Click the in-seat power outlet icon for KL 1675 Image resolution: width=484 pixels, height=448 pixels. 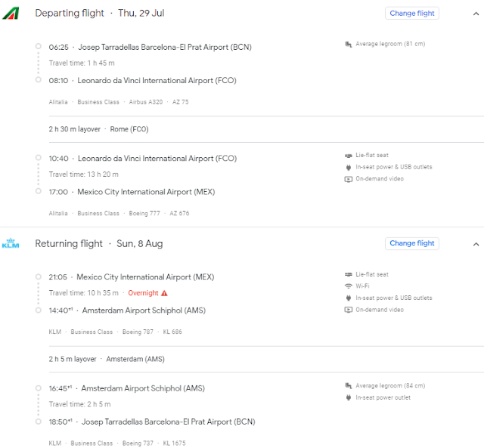click(348, 397)
